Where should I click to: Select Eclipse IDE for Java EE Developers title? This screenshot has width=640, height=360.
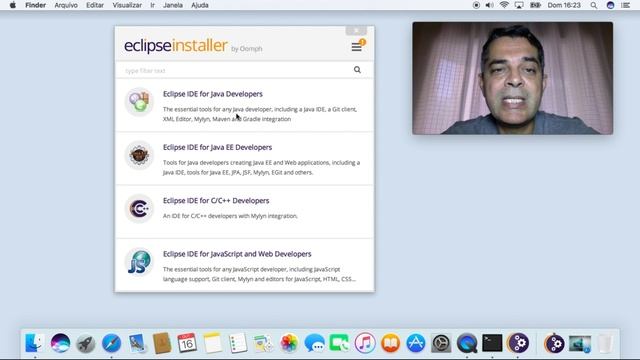pyautogui.click(x=217, y=147)
